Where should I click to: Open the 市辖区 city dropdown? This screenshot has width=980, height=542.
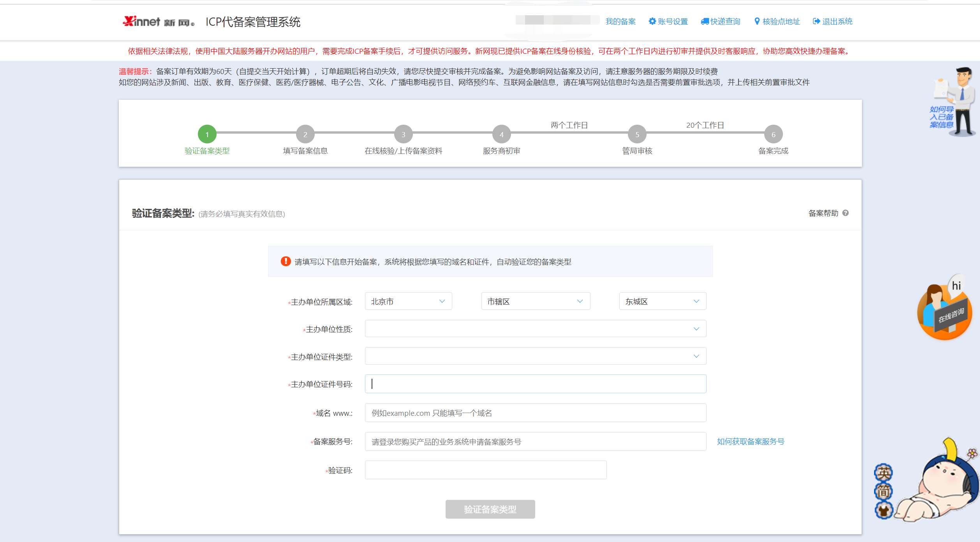535,301
